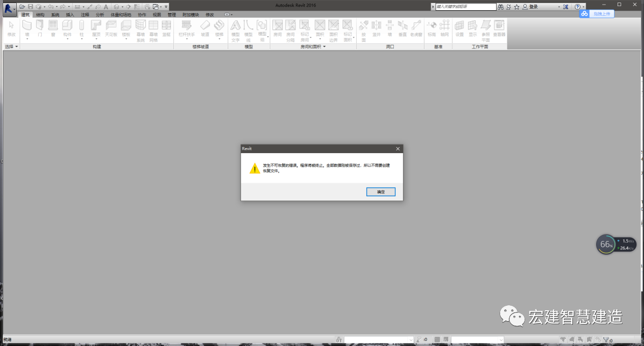Switch to the 视图 ribbon tab
Image resolution: width=644 pixels, height=346 pixels.
pyautogui.click(x=157, y=15)
